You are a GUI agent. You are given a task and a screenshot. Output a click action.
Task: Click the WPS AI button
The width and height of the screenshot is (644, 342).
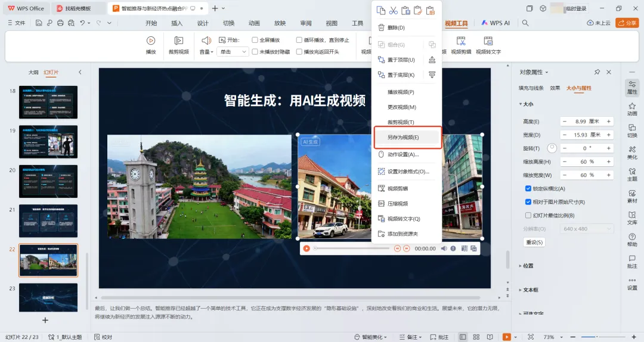[x=496, y=23]
